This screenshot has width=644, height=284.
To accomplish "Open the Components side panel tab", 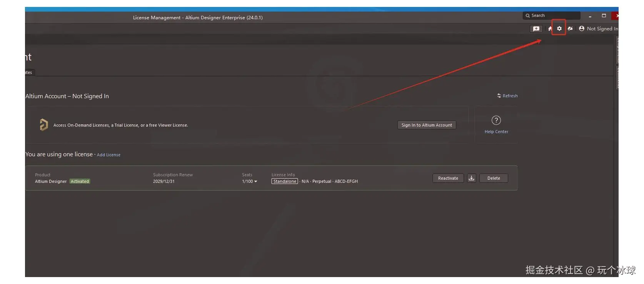I will tap(617, 50).
